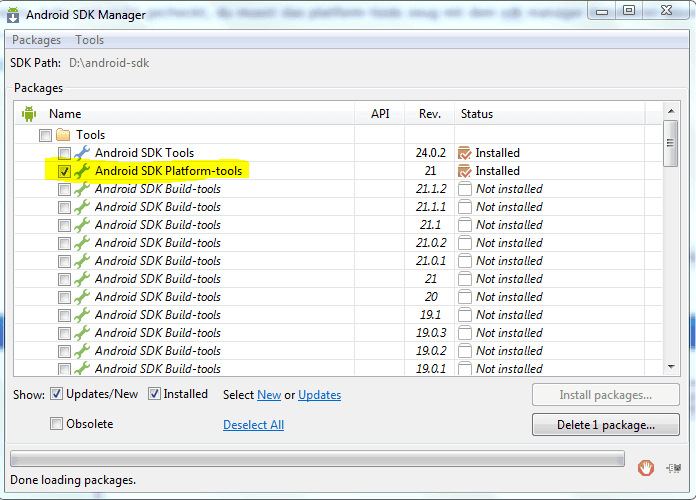696x500 pixels.
Task: Click the Tools folder icon
Action: click(x=63, y=135)
